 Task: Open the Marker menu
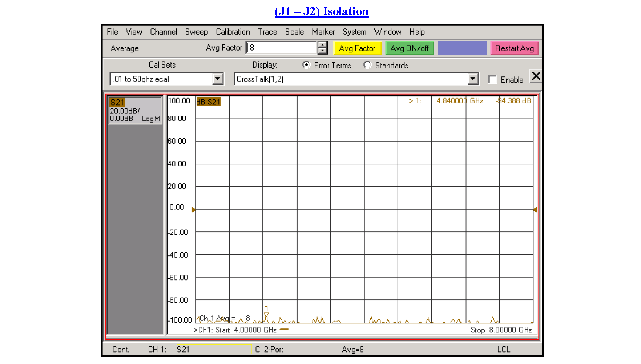pos(323,32)
